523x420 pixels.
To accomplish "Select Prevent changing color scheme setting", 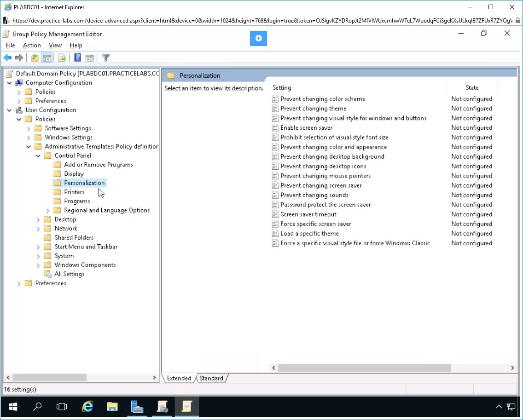I will tap(323, 99).
